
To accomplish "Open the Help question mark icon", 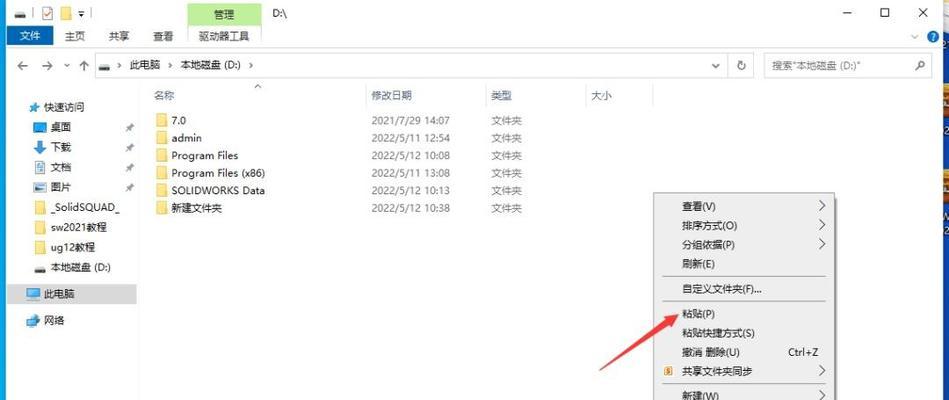I will [x=933, y=37].
